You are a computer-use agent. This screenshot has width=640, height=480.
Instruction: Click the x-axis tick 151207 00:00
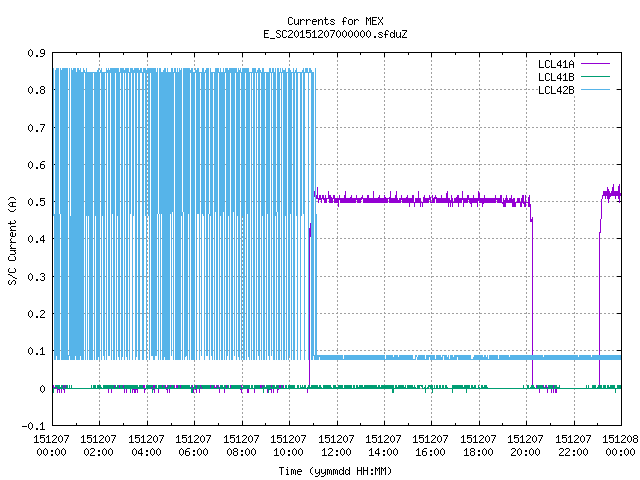pos(51,445)
